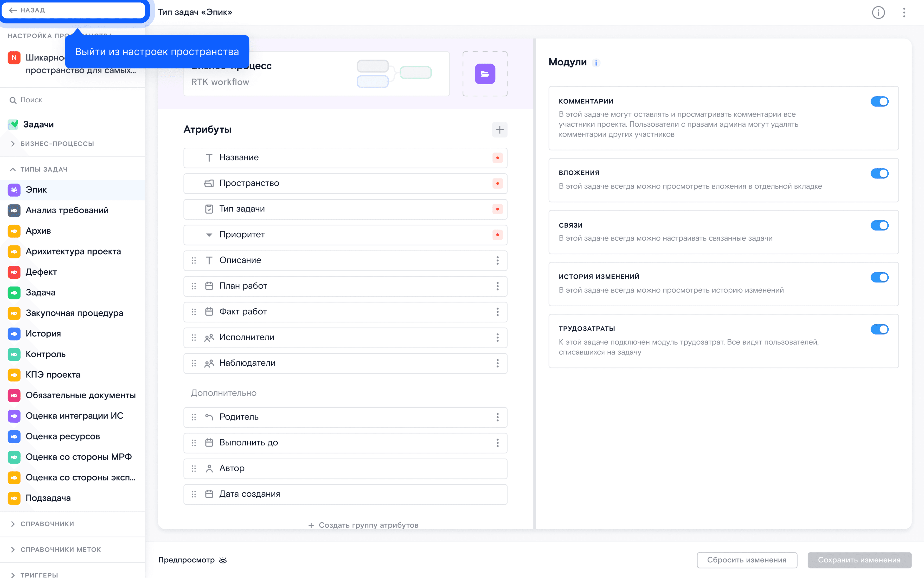Click Создать группу атрибутов link
Screen dimensions: 924x578
(363, 525)
